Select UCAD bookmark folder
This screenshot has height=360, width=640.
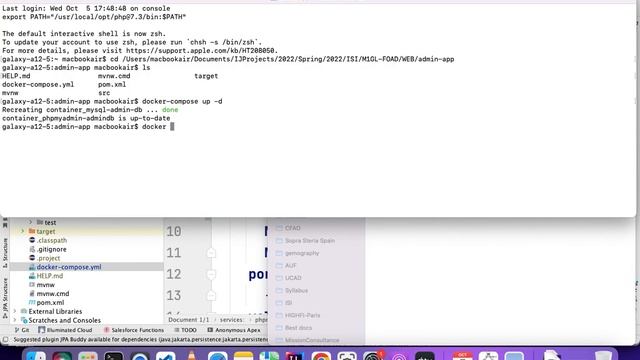pyautogui.click(x=293, y=278)
